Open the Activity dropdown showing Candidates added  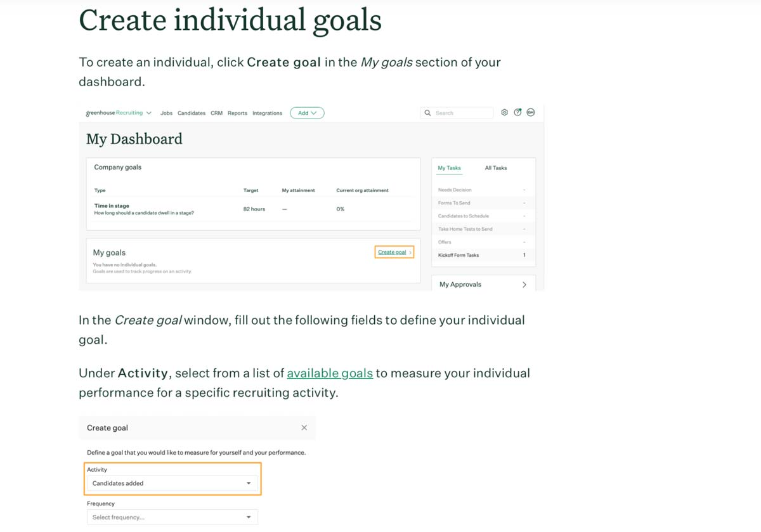pyautogui.click(x=172, y=483)
